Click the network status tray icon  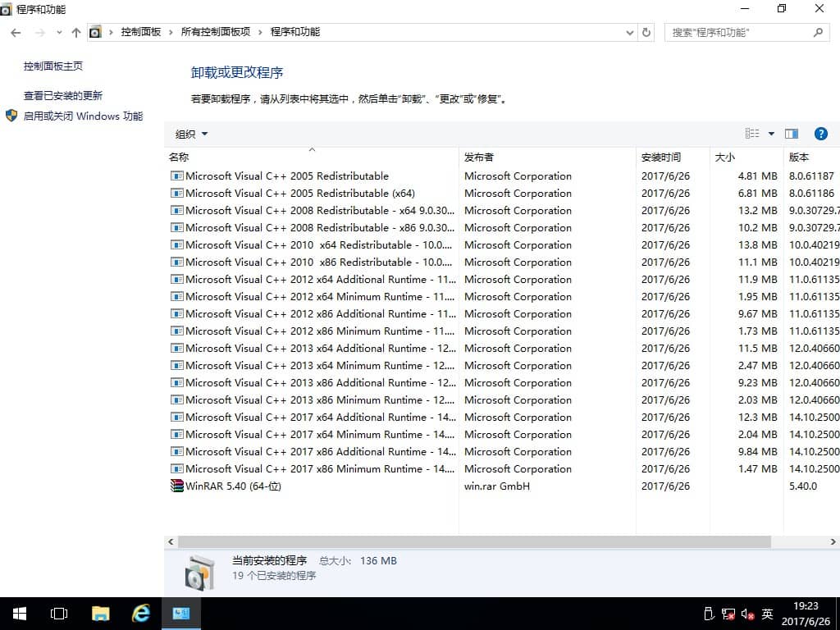point(728,614)
